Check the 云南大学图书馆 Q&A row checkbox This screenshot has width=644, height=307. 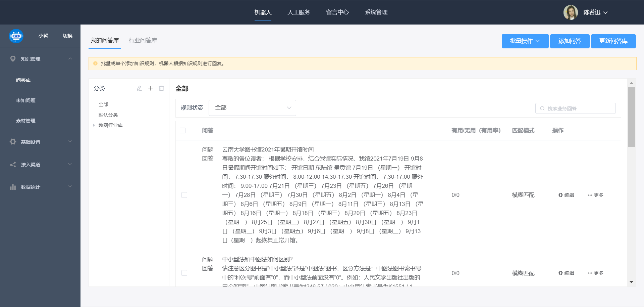point(184,195)
